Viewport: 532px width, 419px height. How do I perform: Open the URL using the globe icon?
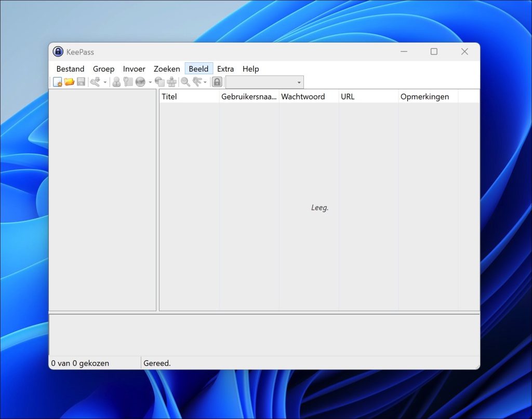tap(140, 82)
